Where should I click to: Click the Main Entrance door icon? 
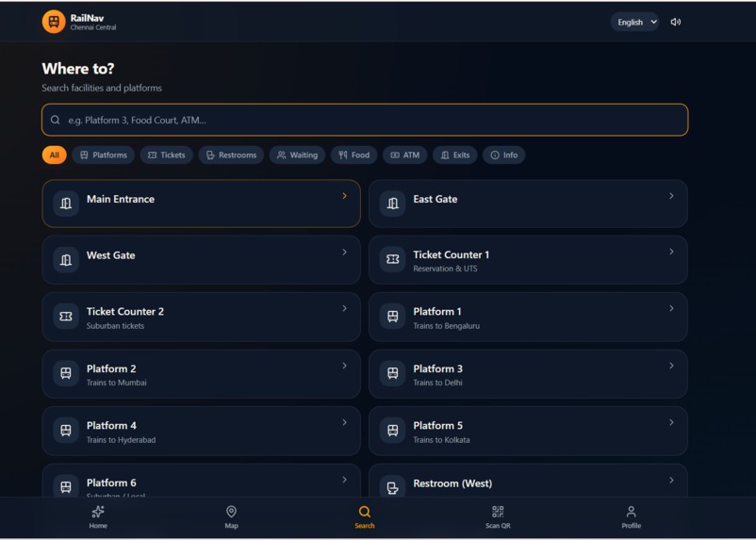66,204
